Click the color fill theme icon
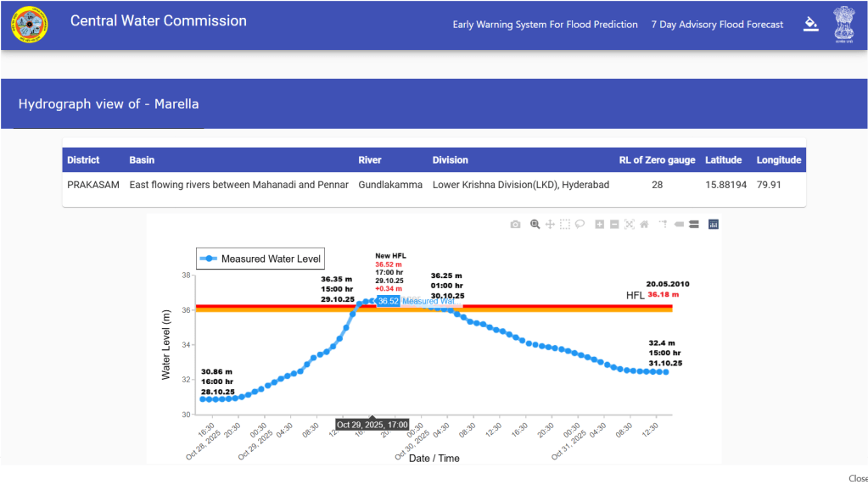 tap(811, 24)
